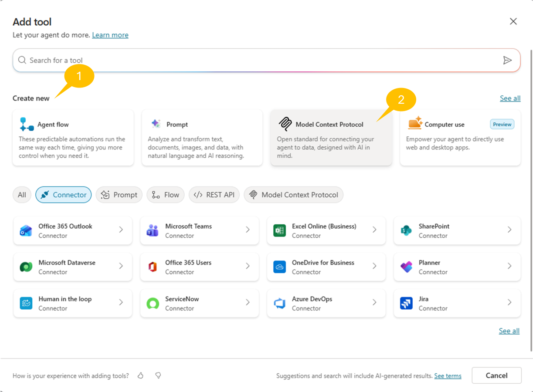533x392 pixels.
Task: Select the All filter tab
Action: (22, 195)
